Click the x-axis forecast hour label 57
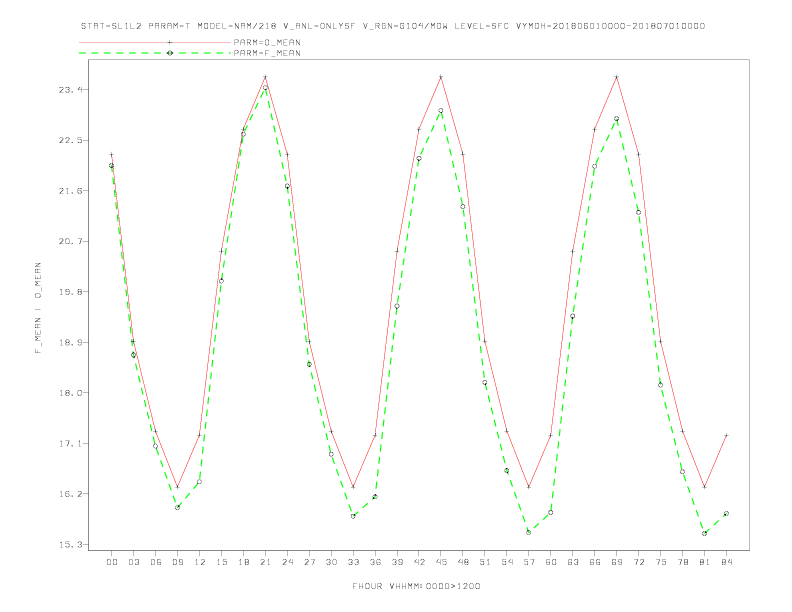 529,562
